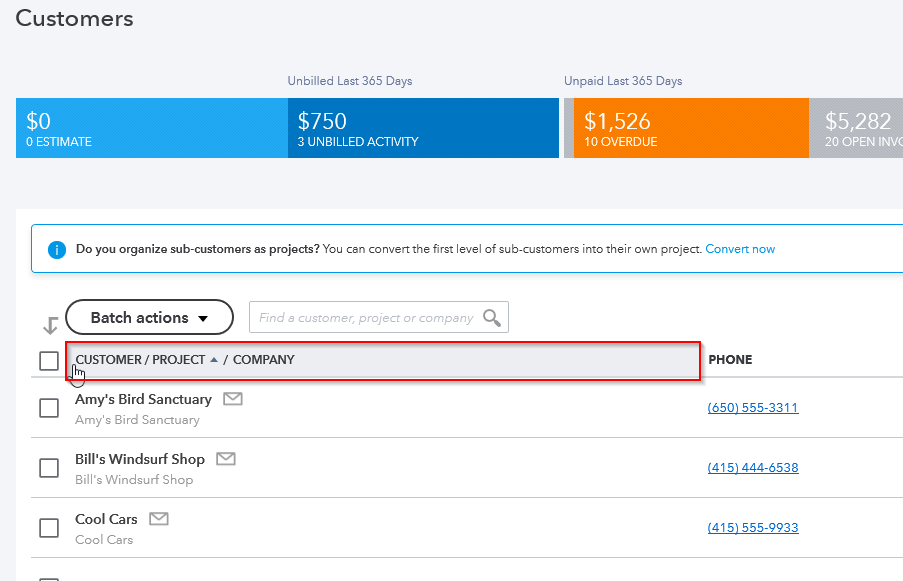Click the Convert now link
Viewport: 903px width, 581px height.
coord(740,249)
